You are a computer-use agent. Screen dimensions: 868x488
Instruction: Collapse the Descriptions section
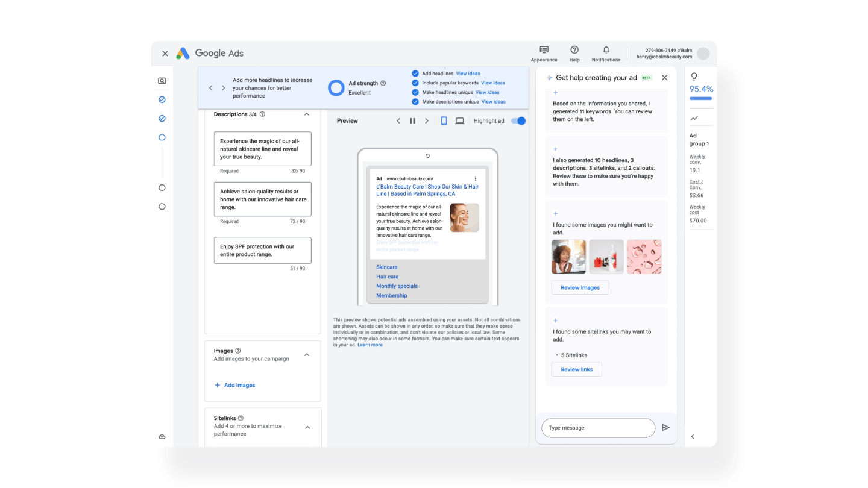306,114
